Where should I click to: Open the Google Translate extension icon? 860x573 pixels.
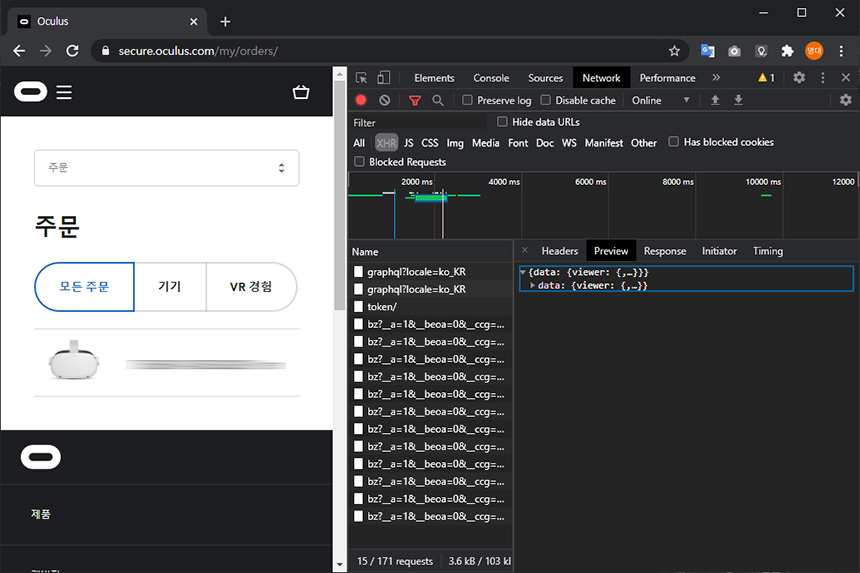pos(708,51)
